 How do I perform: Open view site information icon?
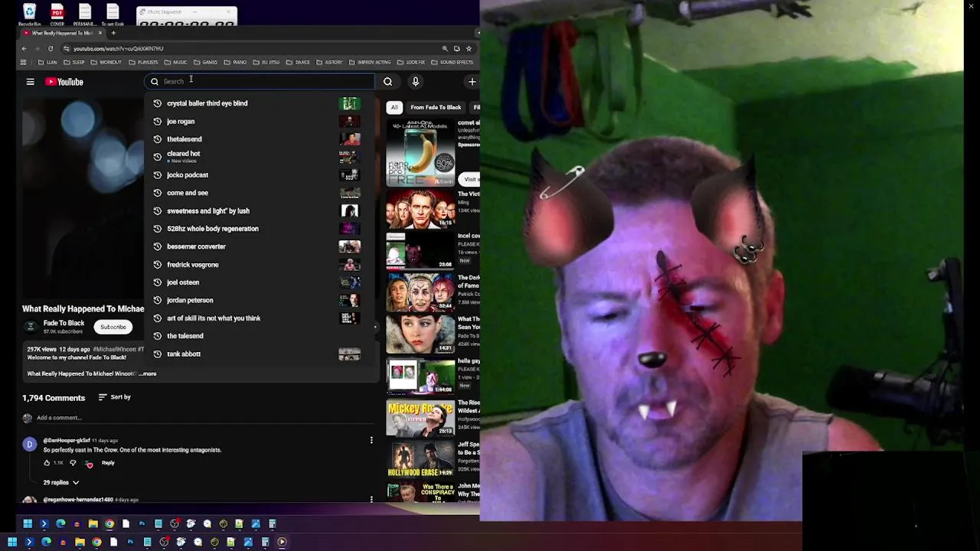click(x=66, y=48)
